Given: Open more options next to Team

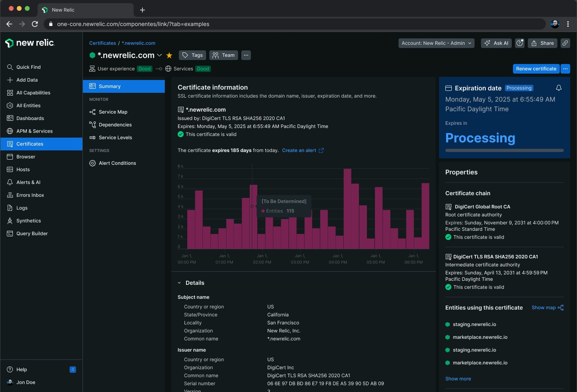Looking at the screenshot, I should coord(246,55).
